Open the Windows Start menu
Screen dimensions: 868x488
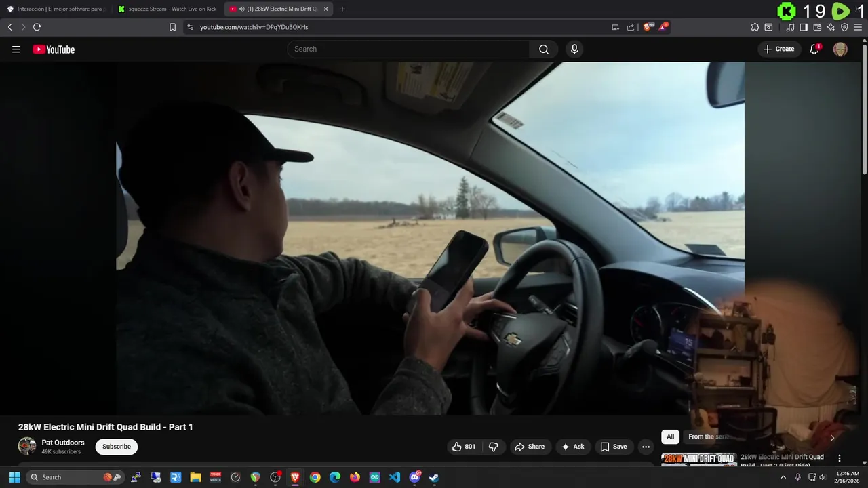pos(14,477)
